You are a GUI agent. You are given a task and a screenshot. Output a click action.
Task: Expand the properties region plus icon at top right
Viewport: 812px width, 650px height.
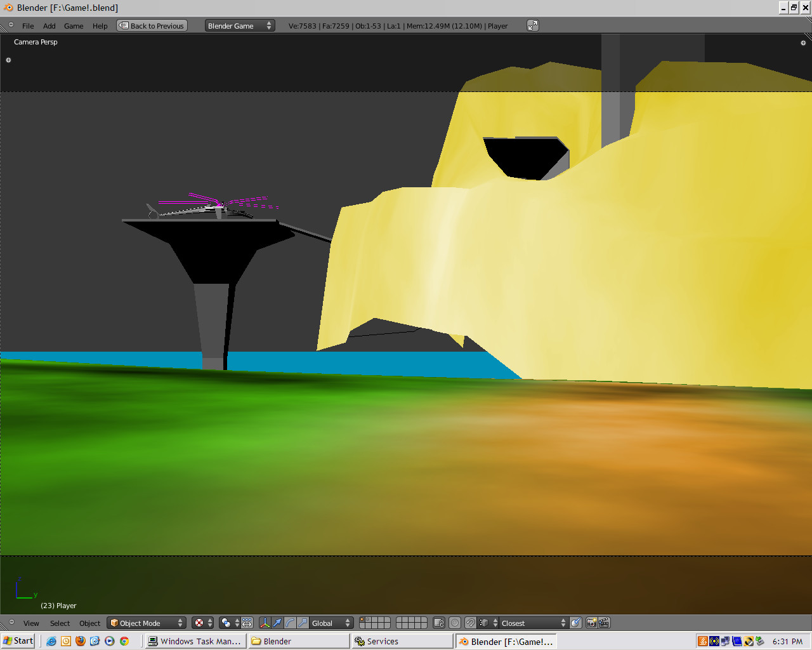(803, 43)
